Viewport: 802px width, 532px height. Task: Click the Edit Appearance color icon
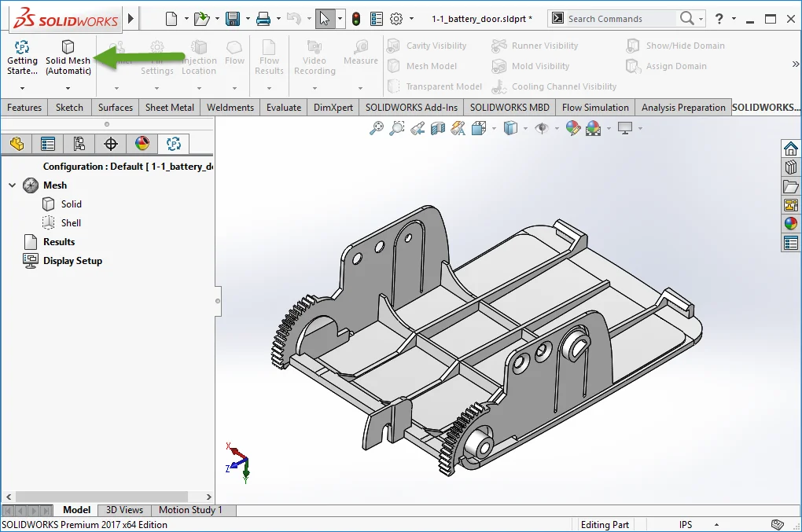[x=572, y=128]
